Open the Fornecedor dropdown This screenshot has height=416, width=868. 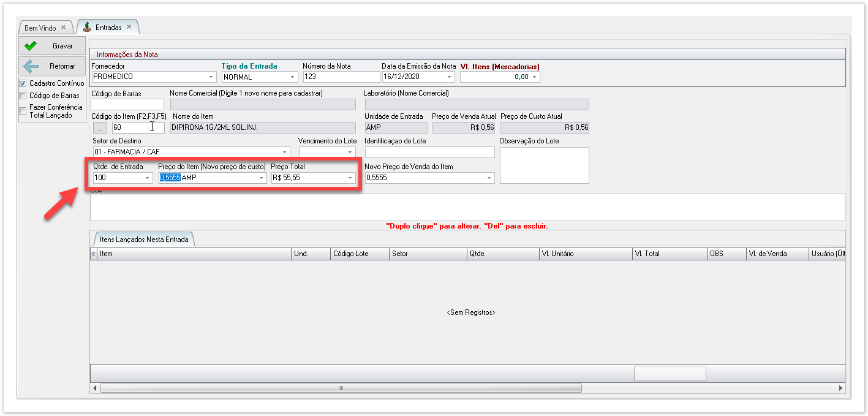211,77
